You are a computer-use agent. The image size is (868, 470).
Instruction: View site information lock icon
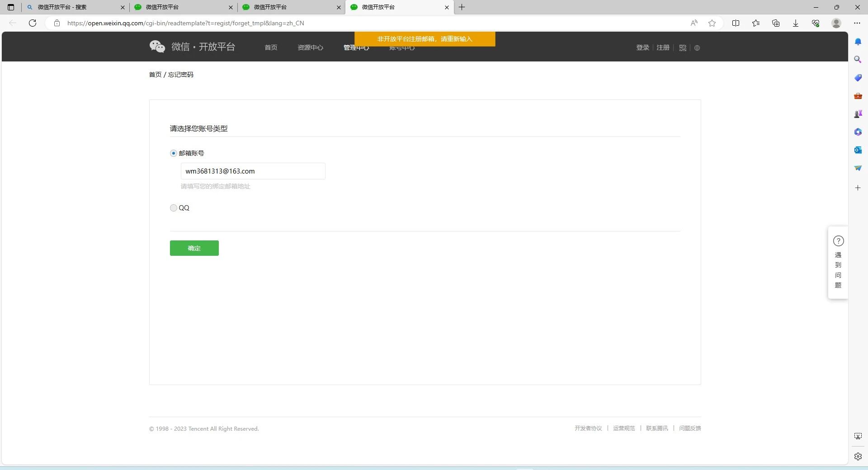tap(57, 23)
